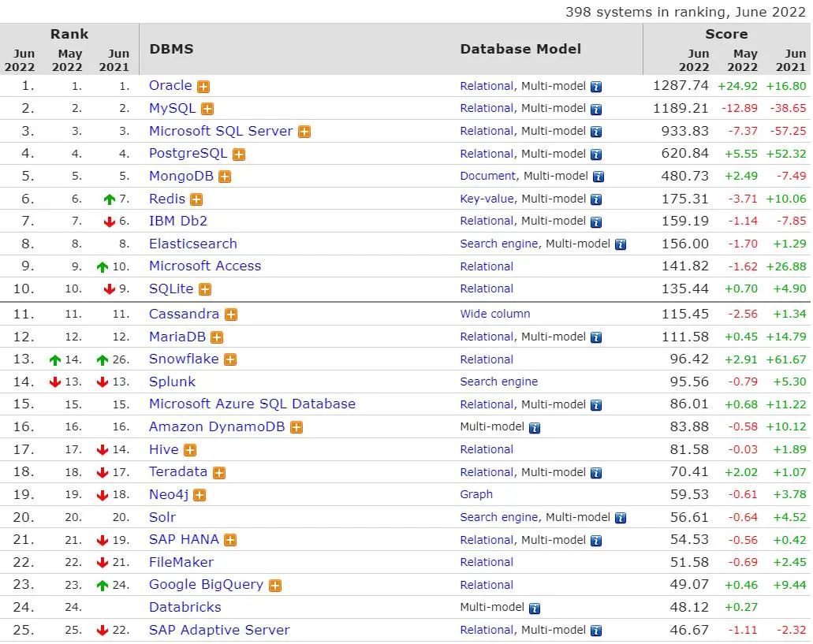813x644 pixels.
Task: Click the info icon beside Amazon DynamoDB Multi-model
Action: (535, 428)
